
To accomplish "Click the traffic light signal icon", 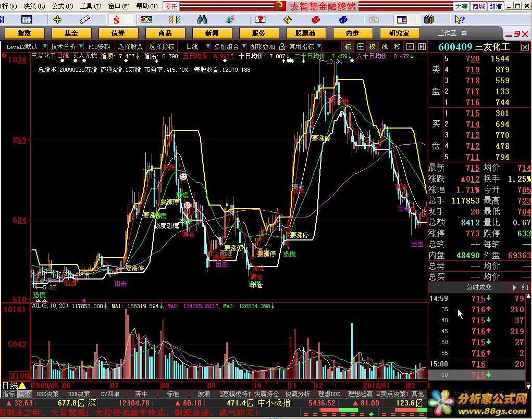I will coord(146,20).
